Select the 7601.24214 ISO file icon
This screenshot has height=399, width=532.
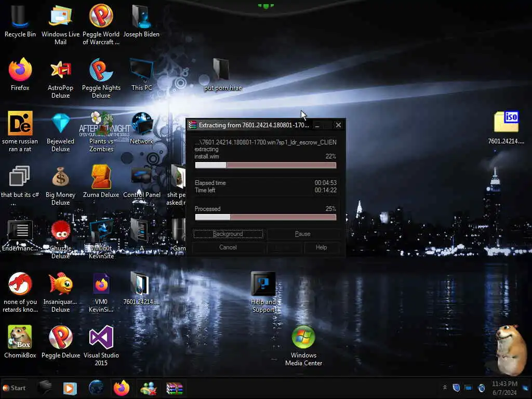(506, 128)
